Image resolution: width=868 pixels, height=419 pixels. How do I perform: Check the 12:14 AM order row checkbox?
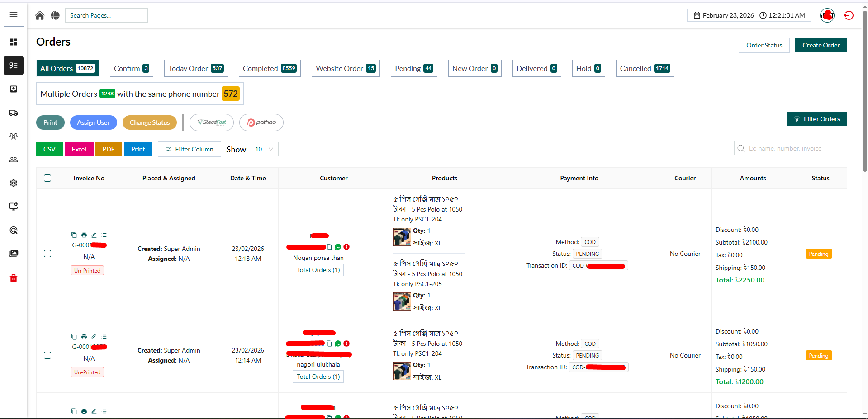tap(47, 355)
